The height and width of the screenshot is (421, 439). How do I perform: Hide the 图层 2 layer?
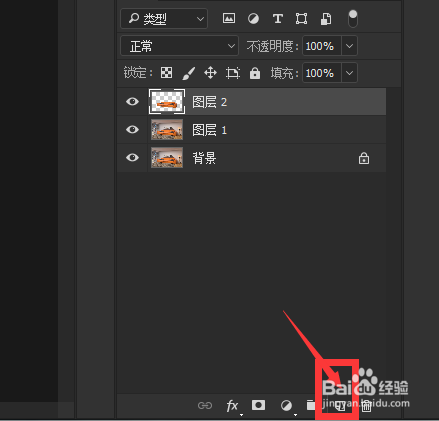(x=132, y=101)
